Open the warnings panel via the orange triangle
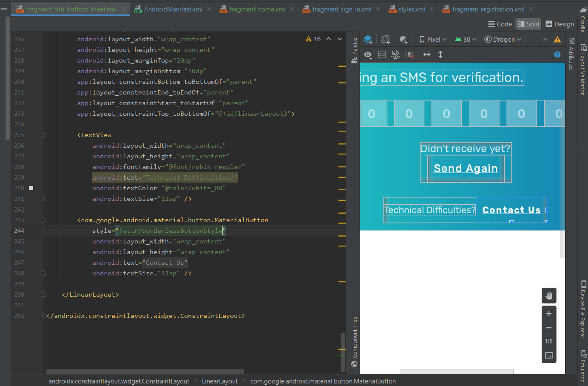588x386 pixels. tap(557, 39)
